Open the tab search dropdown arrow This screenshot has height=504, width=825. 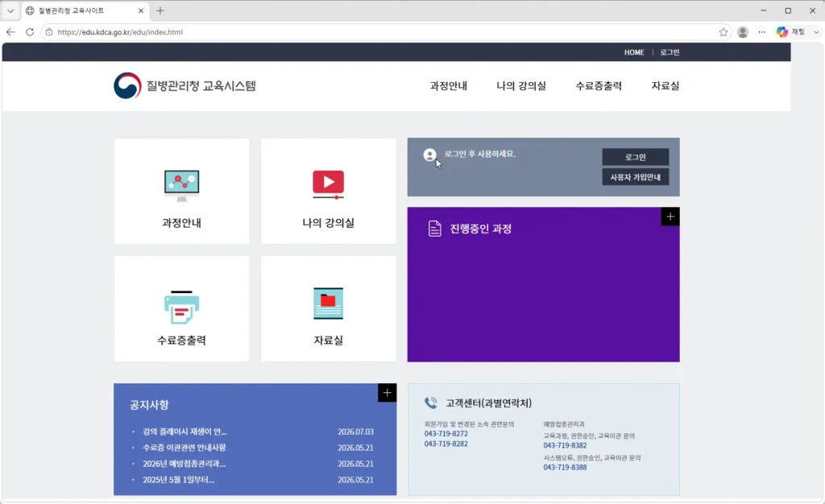(10, 10)
